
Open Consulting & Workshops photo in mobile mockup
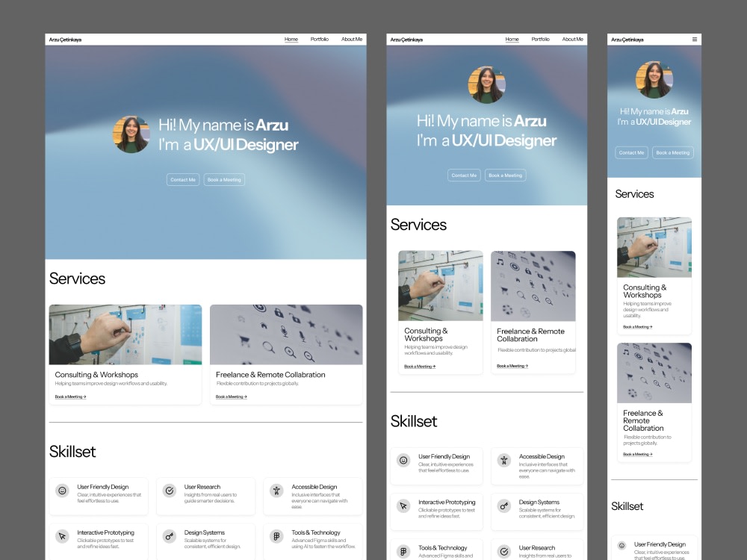[x=654, y=247]
